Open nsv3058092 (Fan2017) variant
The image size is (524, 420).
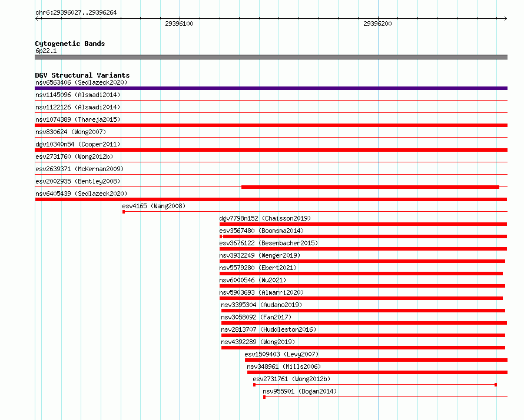256,317
